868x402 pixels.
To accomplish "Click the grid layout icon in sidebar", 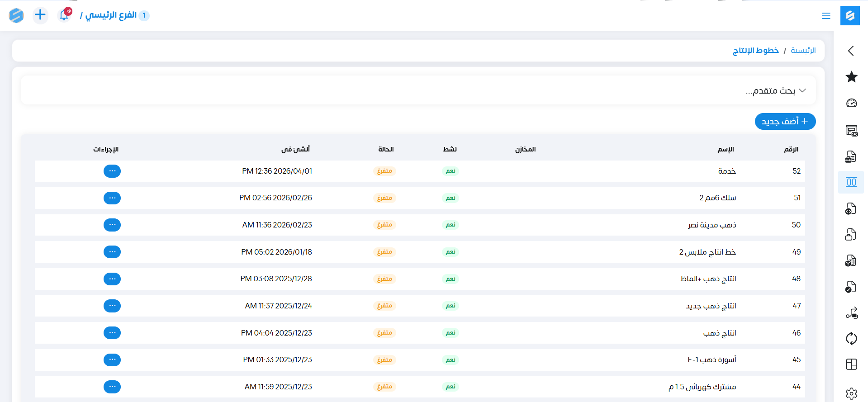I will [851, 364].
